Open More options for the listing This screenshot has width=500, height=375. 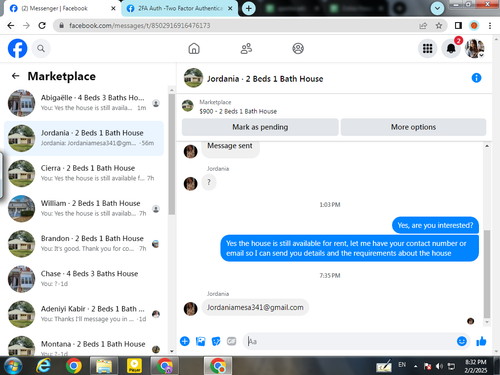click(413, 127)
